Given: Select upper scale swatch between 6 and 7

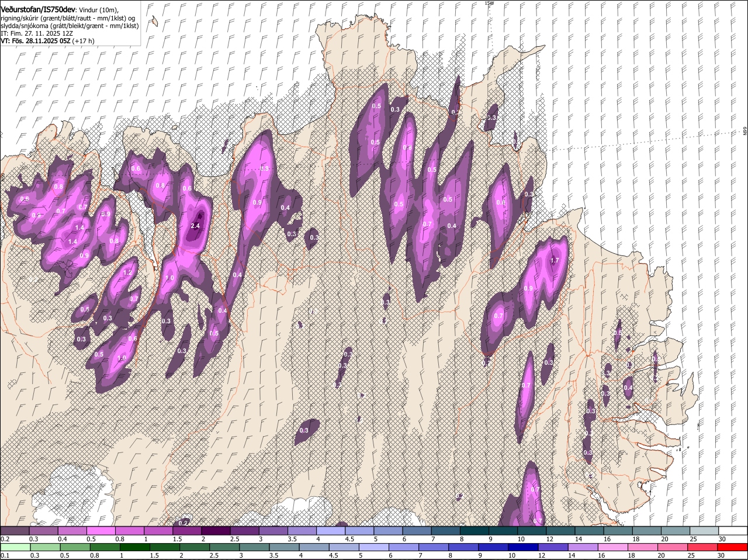Looking at the screenshot, I should coord(417,531).
